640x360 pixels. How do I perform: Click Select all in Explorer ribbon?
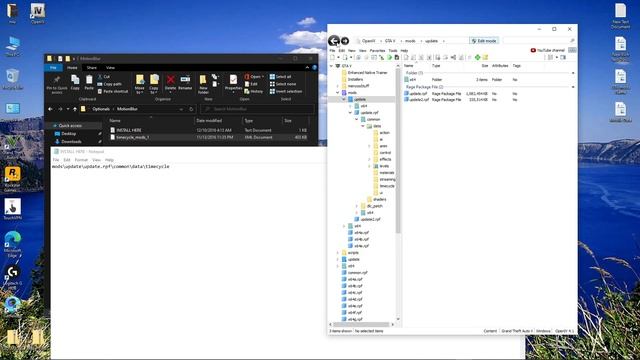tap(280, 77)
